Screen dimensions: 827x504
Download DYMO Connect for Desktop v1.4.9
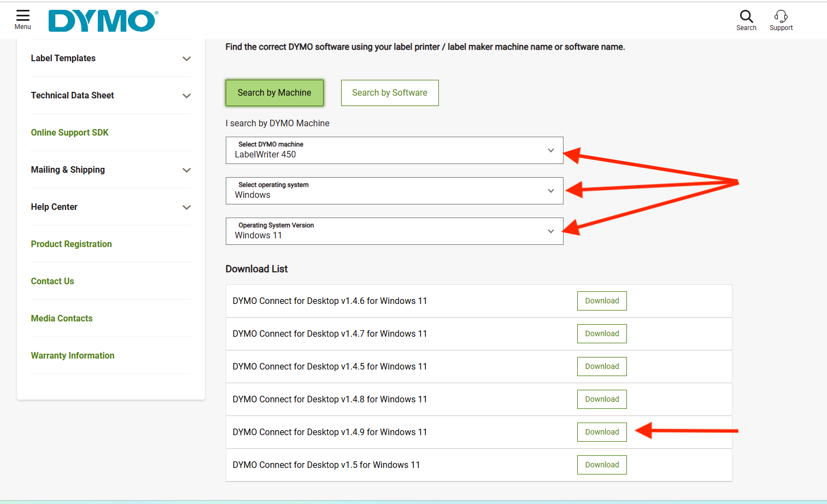point(602,432)
